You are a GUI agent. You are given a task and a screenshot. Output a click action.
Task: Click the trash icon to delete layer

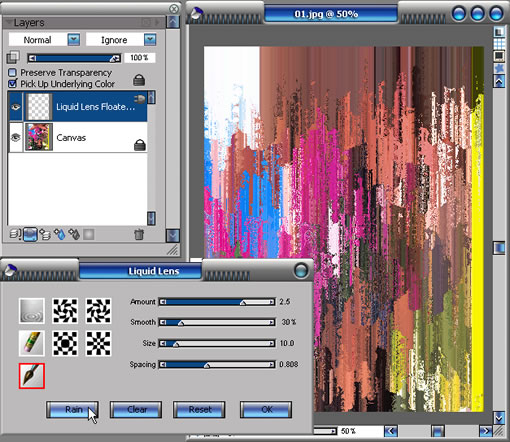pos(139,234)
